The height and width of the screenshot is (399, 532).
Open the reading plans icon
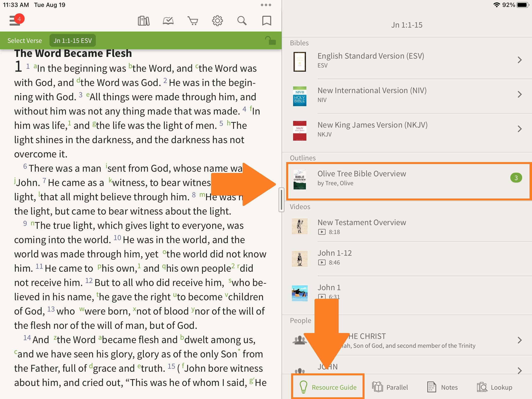coord(168,21)
